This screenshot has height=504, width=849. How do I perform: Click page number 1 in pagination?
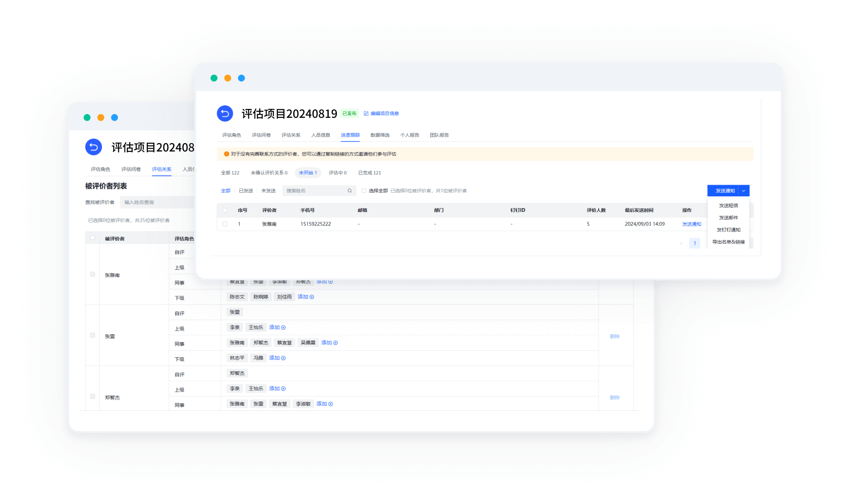point(695,243)
